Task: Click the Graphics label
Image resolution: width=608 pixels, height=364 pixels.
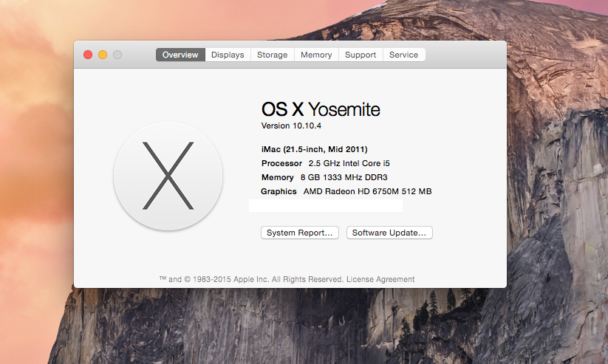Action: click(x=279, y=191)
